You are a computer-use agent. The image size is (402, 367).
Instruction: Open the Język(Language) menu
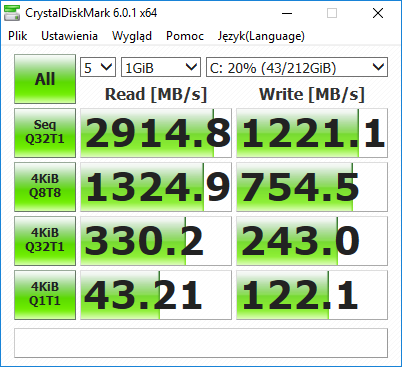pyautogui.click(x=261, y=36)
